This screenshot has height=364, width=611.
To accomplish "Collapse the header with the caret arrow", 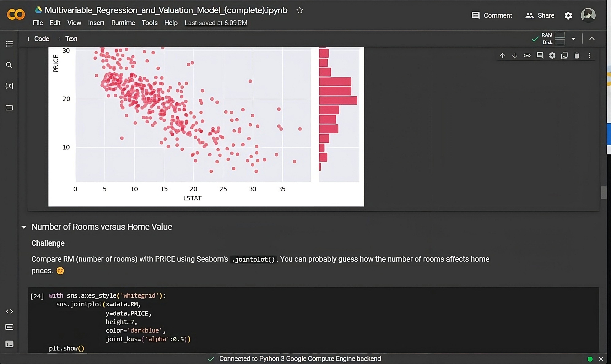I will click(x=592, y=39).
